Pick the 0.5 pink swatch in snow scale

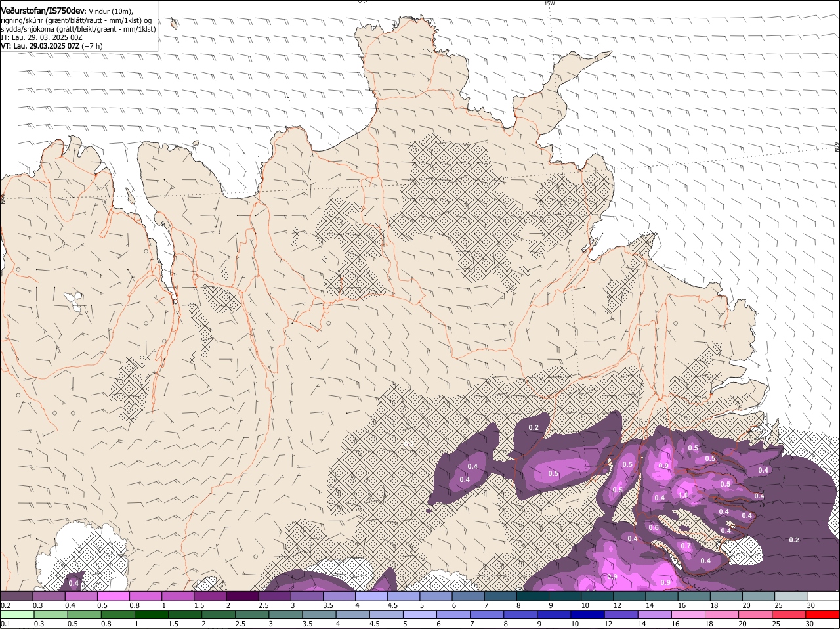113,596
